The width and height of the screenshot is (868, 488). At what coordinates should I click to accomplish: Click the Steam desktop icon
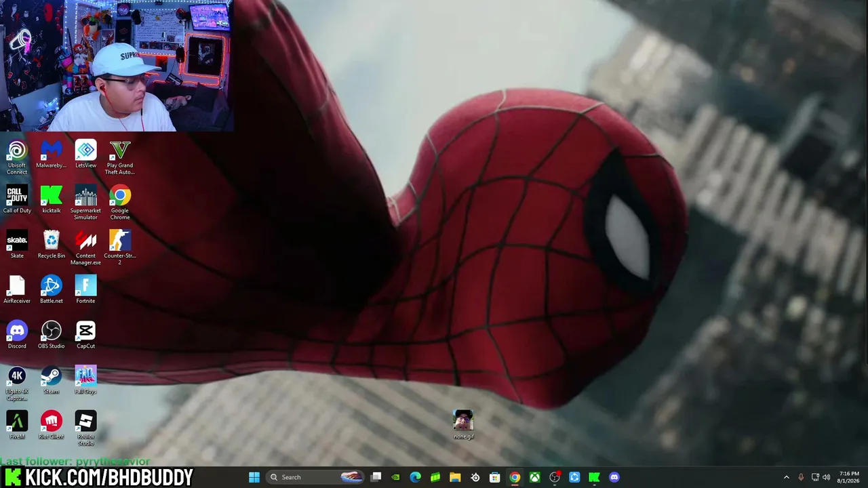tap(52, 381)
